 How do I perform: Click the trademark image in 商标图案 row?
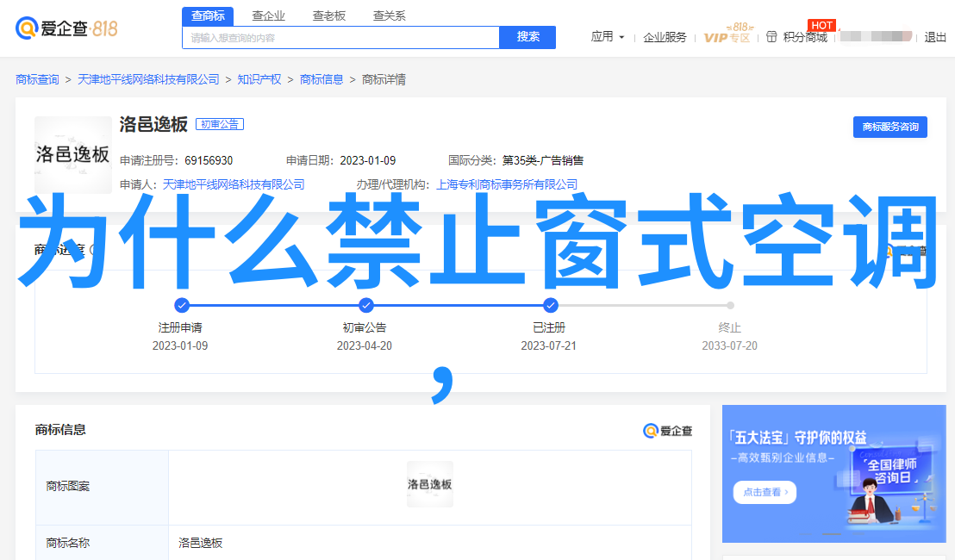pyautogui.click(x=430, y=484)
